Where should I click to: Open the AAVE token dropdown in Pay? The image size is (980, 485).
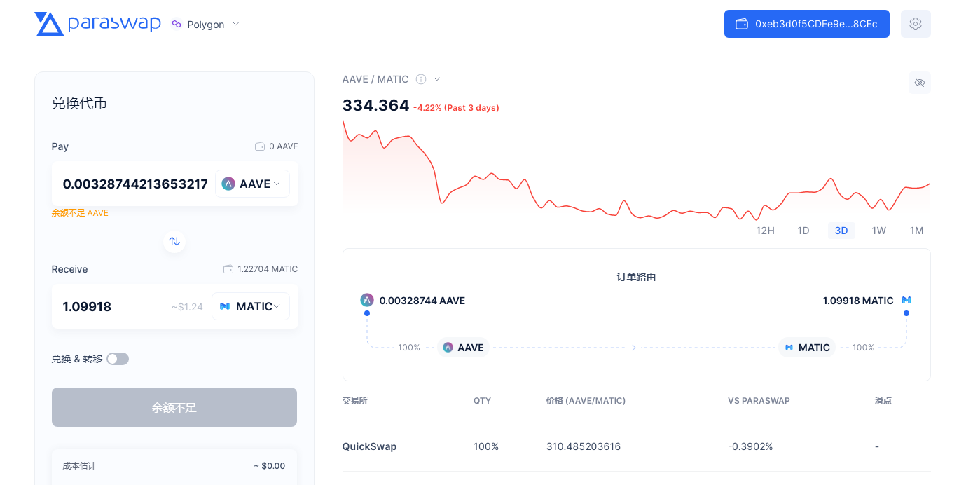click(252, 184)
